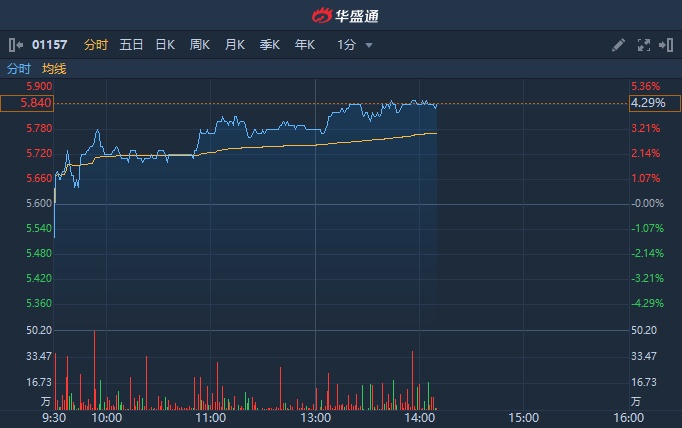Expand the 1分 interval dropdown

355,45
